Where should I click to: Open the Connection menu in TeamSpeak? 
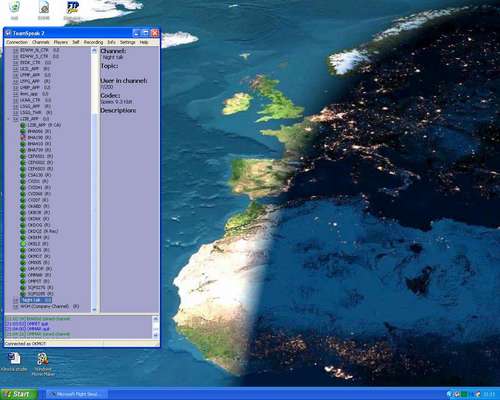17,42
